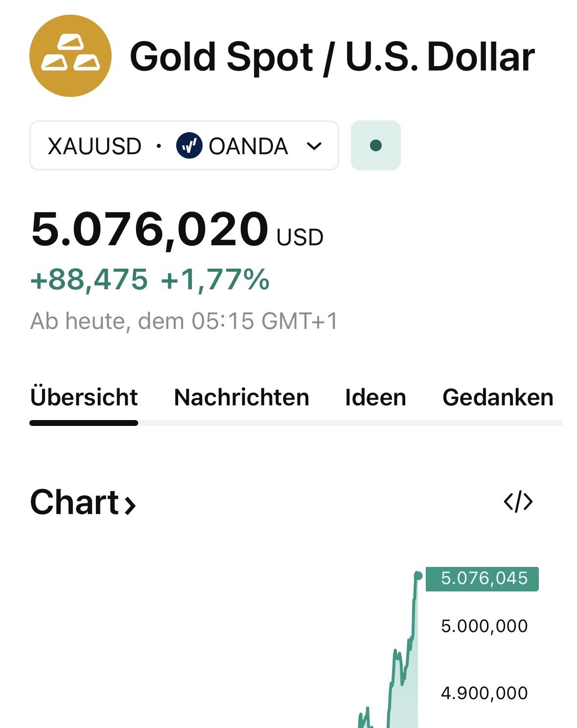Screen dimensions: 577x728
Task: Click the Gold Spot / U.S. Dollar title
Action: [x=332, y=57]
